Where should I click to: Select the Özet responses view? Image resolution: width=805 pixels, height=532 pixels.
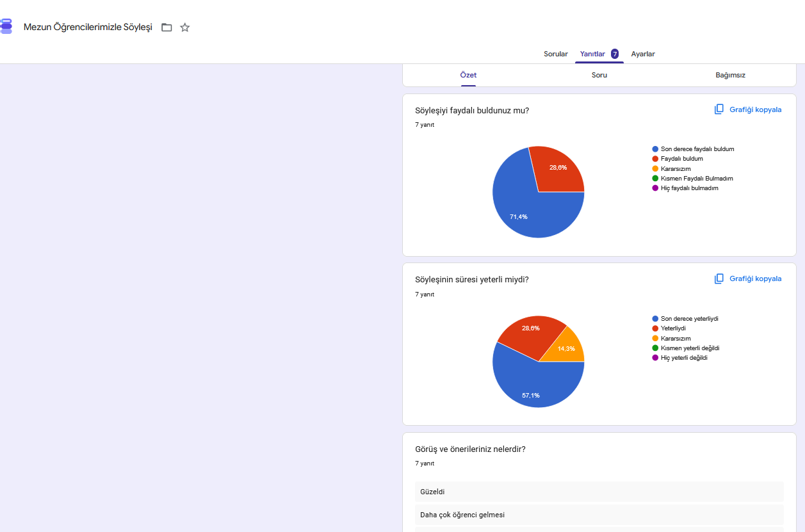(x=468, y=75)
